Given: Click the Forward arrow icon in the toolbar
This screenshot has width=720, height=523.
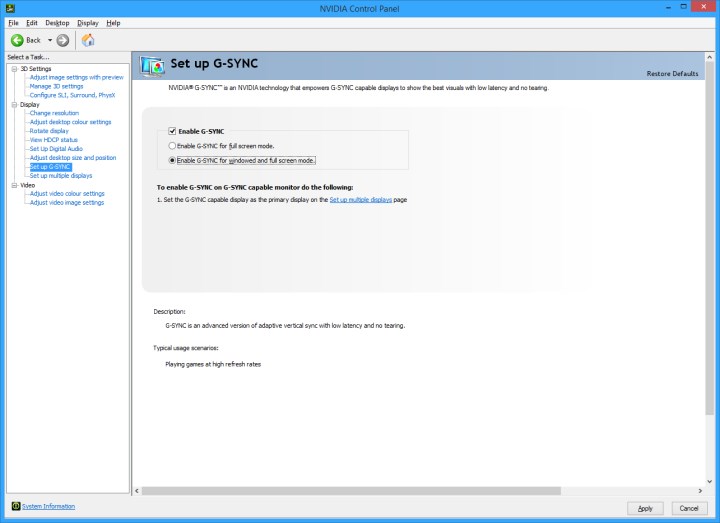Looking at the screenshot, I should click(x=63, y=40).
